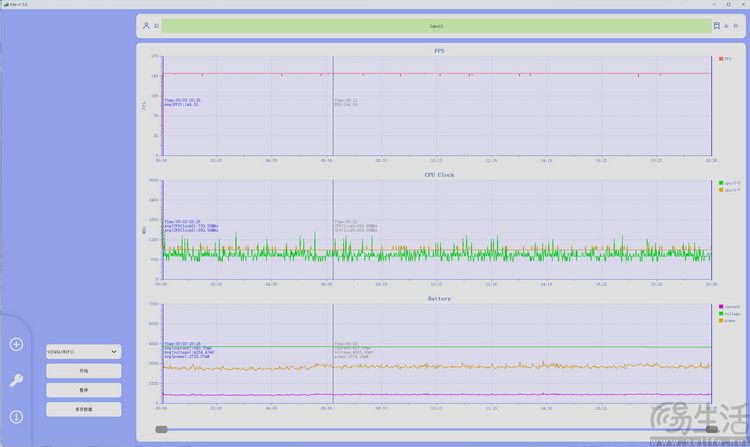Click the 暂停 (Pause) button
This screenshot has width=750, height=447.
[x=83, y=390]
